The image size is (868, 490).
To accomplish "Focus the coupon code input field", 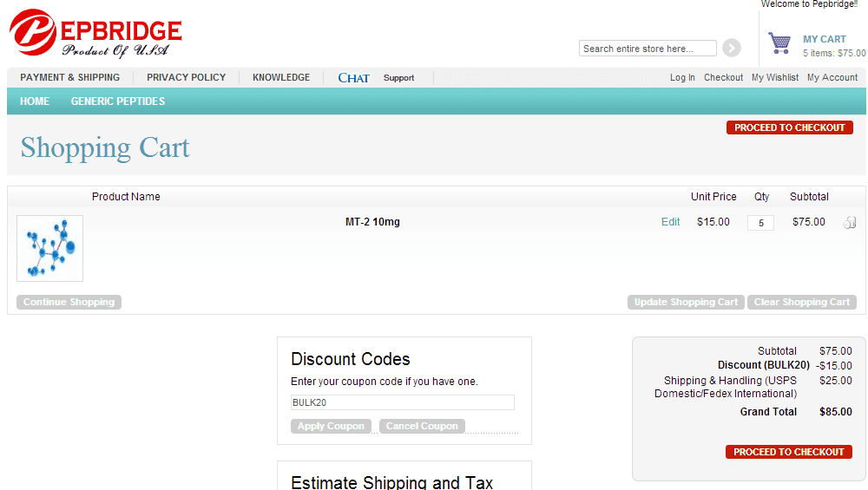I will click(x=402, y=402).
